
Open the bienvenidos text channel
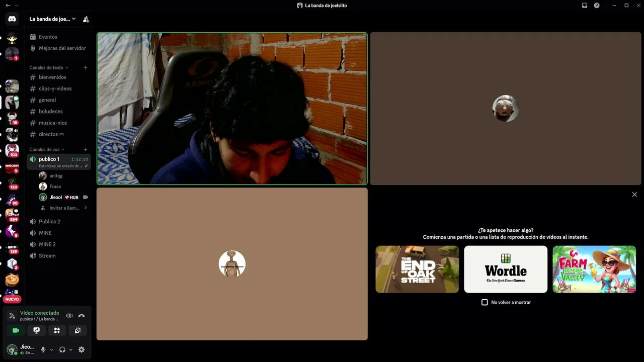[x=59, y=77]
